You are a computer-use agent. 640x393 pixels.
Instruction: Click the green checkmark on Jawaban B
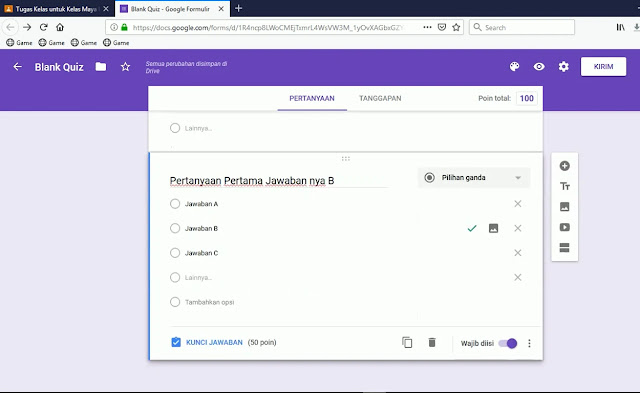click(x=472, y=228)
